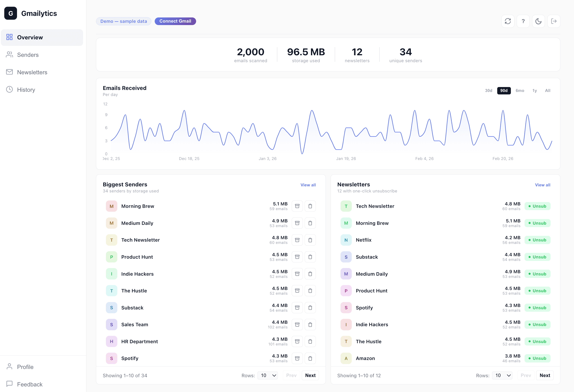Switch to the Overview tab
Image resolution: width=574 pixels, height=392 pixels.
point(30,37)
